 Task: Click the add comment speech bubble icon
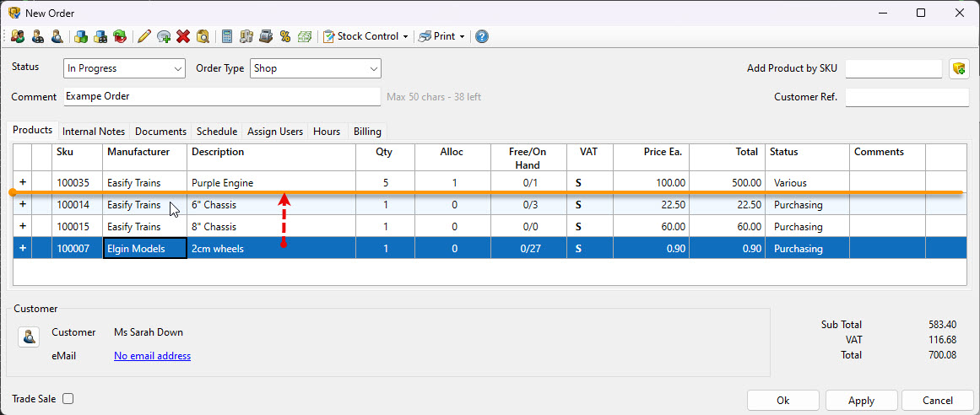click(164, 36)
